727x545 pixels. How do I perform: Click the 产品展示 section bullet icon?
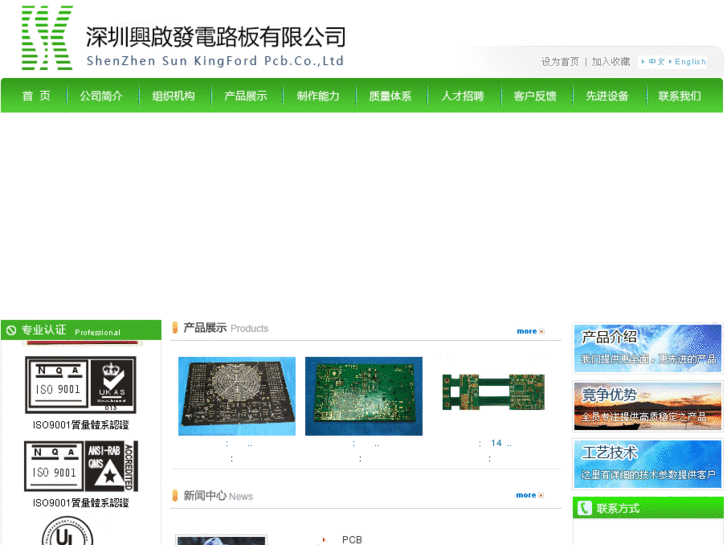[x=175, y=328]
